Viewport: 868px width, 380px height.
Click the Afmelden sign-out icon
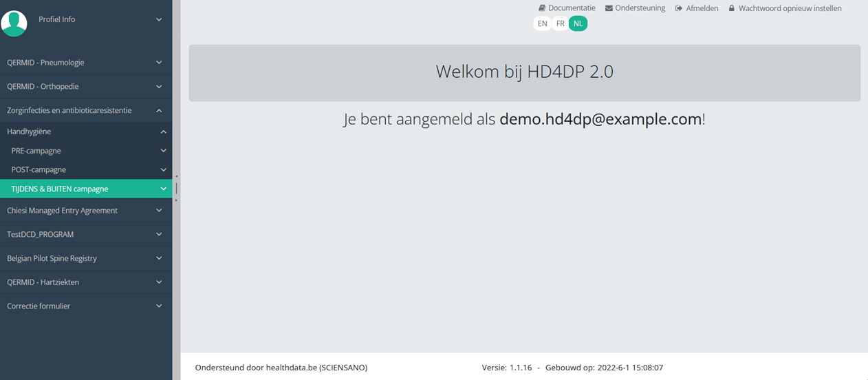(x=679, y=8)
